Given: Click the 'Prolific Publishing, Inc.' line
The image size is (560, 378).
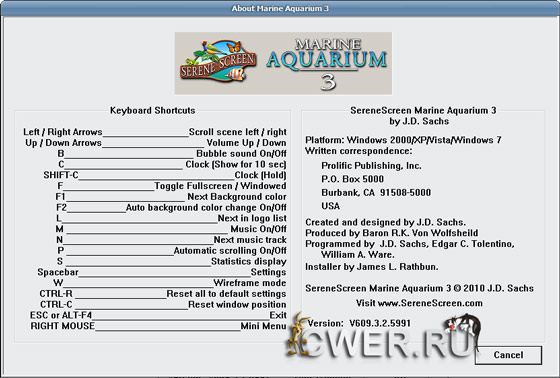Looking at the screenshot, I should [371, 165].
